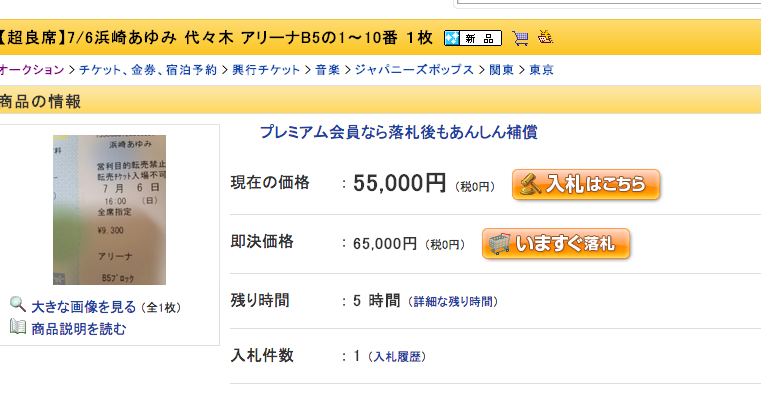This screenshot has height=399, width=761.
Task: Click the 新品 new item badge icon
Action: pos(473,38)
